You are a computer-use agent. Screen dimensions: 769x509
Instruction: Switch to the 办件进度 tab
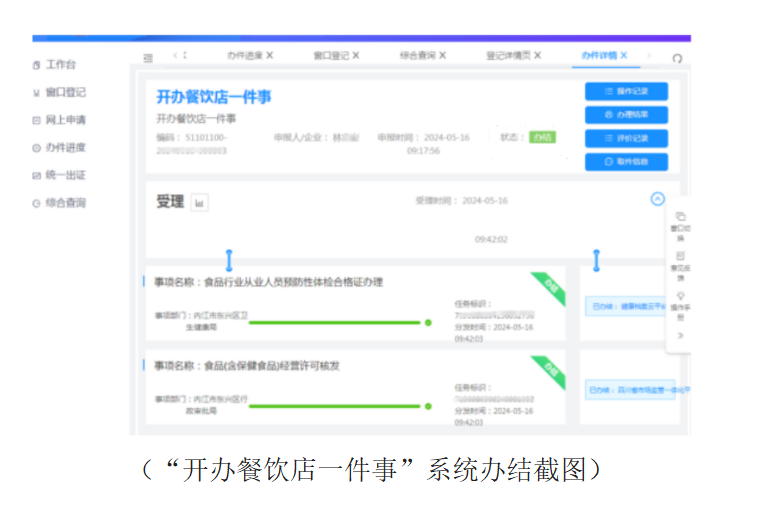(x=245, y=55)
